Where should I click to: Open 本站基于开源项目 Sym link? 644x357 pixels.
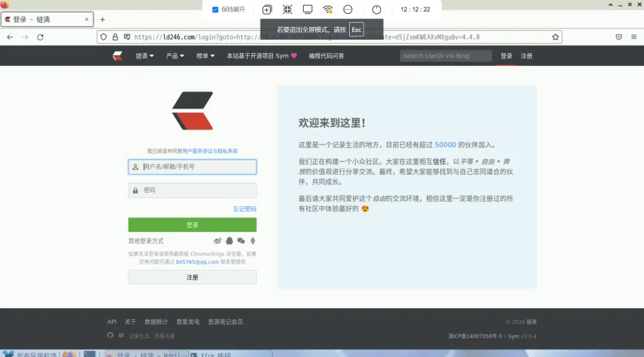tap(262, 56)
